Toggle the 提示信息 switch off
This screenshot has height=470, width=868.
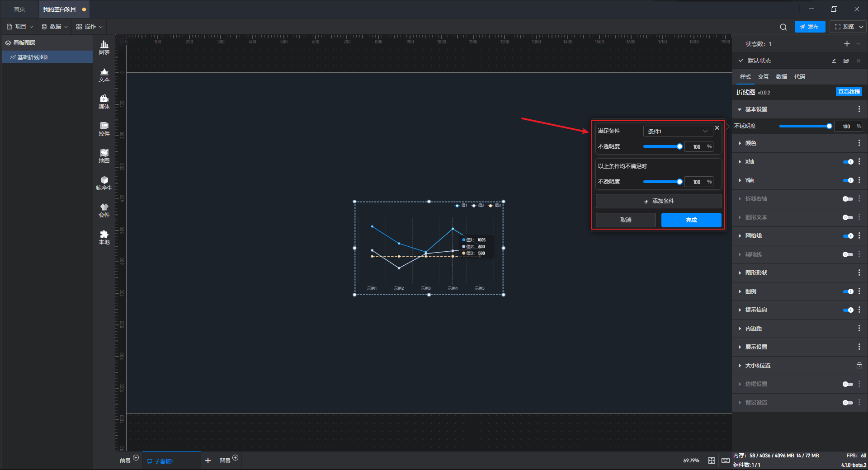(848, 310)
